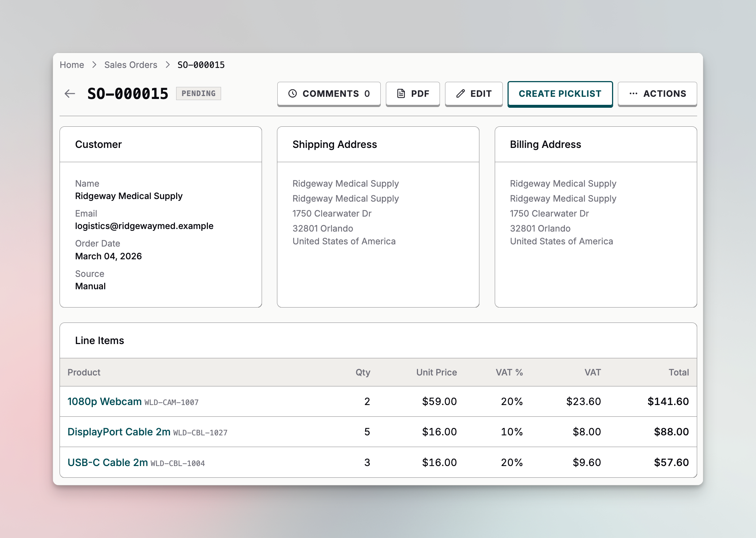
Task: Open the ellipsis icon on Actions button
Action: (633, 94)
